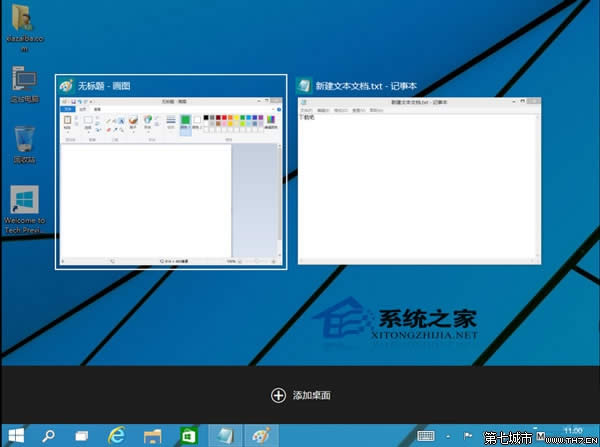Select the 无标题 - 画图 window thumbnail
This screenshot has width=600, height=447.
[171, 182]
